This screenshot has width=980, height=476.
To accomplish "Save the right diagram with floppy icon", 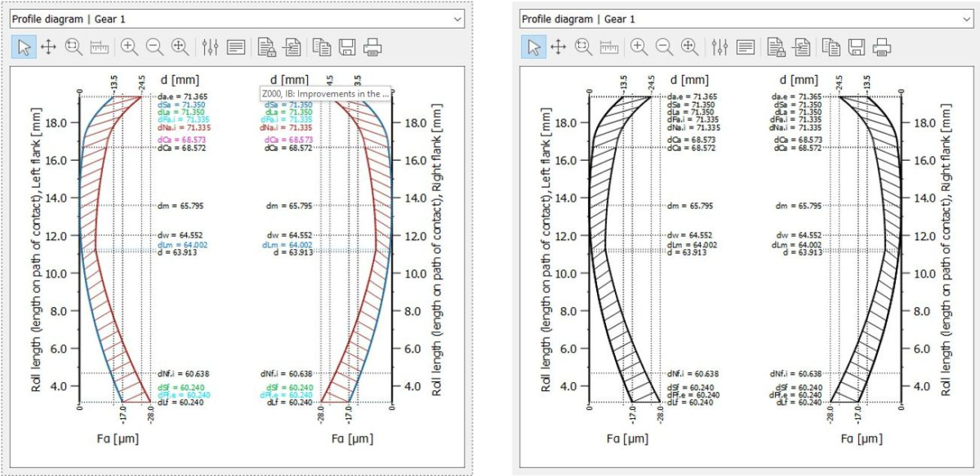I will (857, 47).
